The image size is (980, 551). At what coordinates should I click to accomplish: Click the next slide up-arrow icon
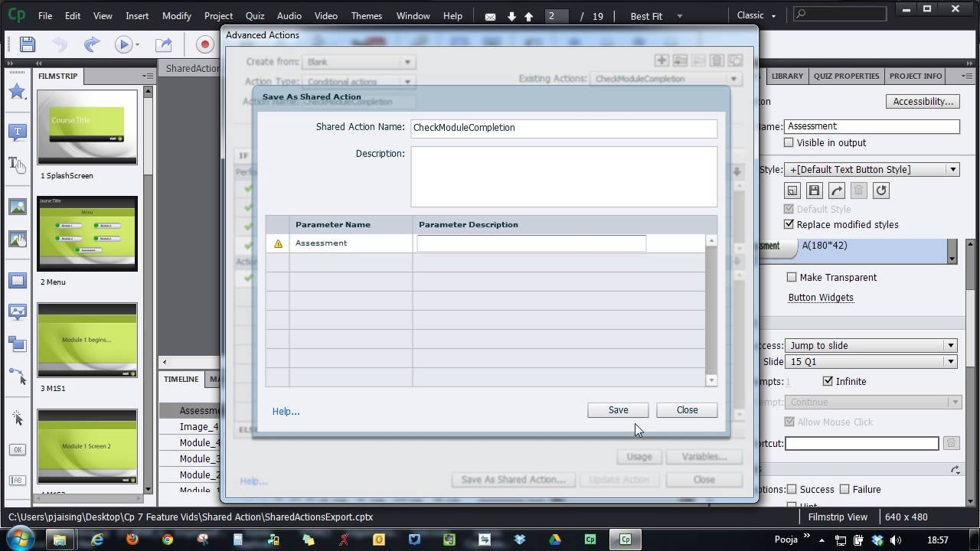tap(528, 16)
